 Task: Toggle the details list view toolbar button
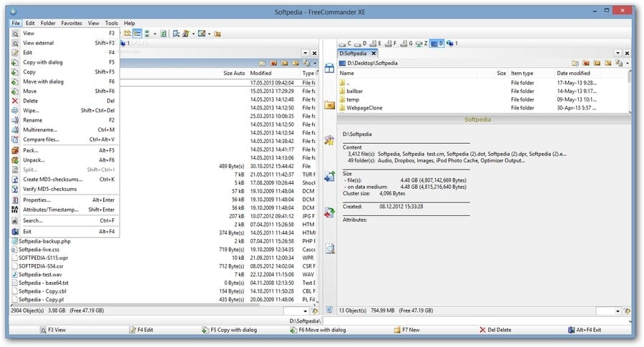coord(137,34)
